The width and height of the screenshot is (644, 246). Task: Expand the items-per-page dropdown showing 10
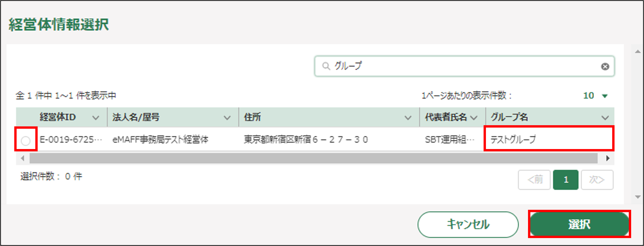pyautogui.click(x=605, y=96)
